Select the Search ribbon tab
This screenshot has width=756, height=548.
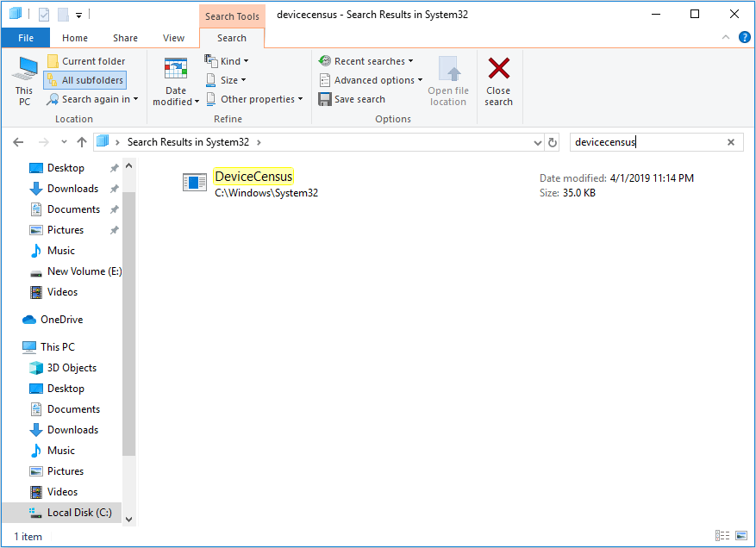pos(231,38)
